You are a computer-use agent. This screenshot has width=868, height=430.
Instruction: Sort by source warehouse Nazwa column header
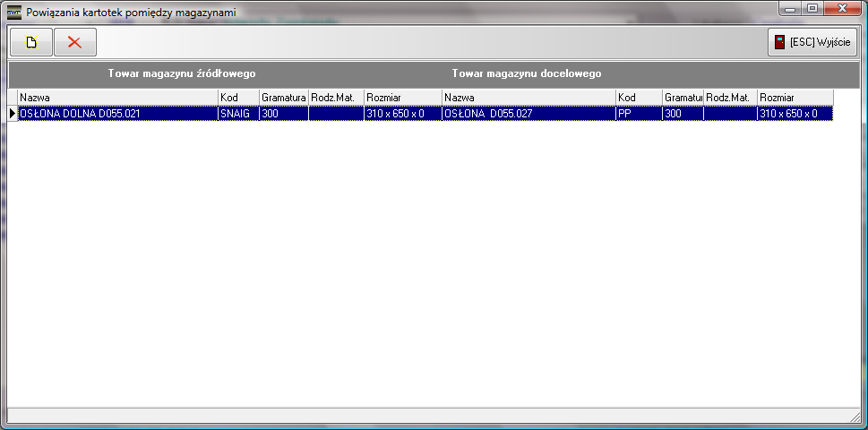tap(117, 97)
